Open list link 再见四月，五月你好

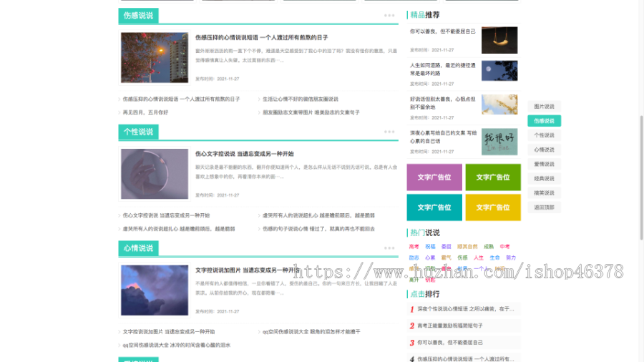tap(145, 112)
